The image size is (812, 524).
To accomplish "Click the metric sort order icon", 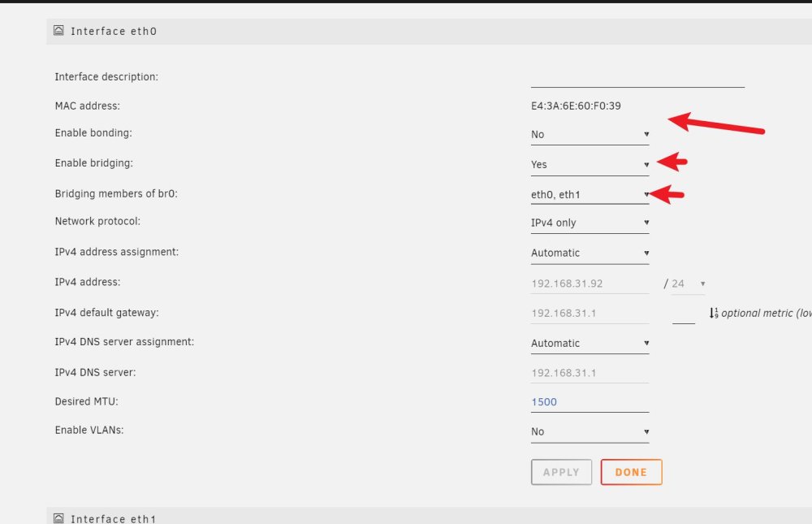I will tap(714, 313).
